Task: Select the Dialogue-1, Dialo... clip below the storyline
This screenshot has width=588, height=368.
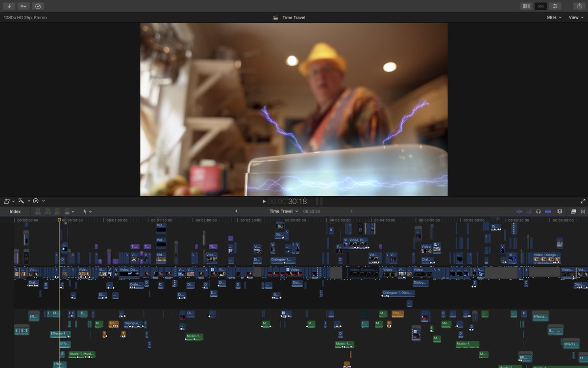Action: (x=398, y=293)
